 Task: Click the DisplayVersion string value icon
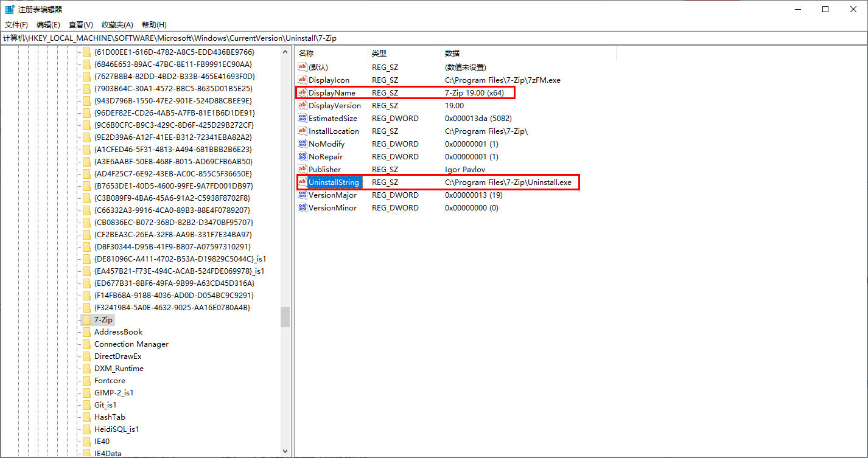pos(303,105)
